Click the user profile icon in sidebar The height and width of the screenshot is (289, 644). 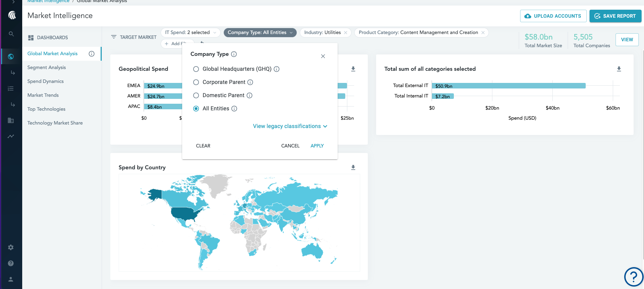click(11, 279)
